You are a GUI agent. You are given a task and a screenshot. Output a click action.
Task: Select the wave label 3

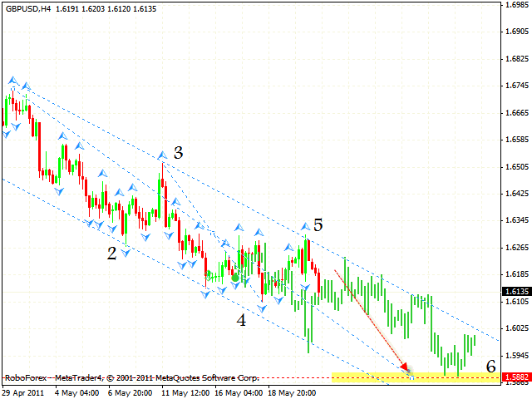[x=179, y=152]
